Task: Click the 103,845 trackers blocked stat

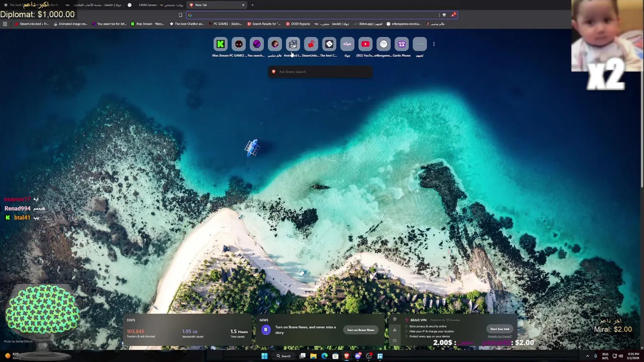Action: (x=141, y=333)
